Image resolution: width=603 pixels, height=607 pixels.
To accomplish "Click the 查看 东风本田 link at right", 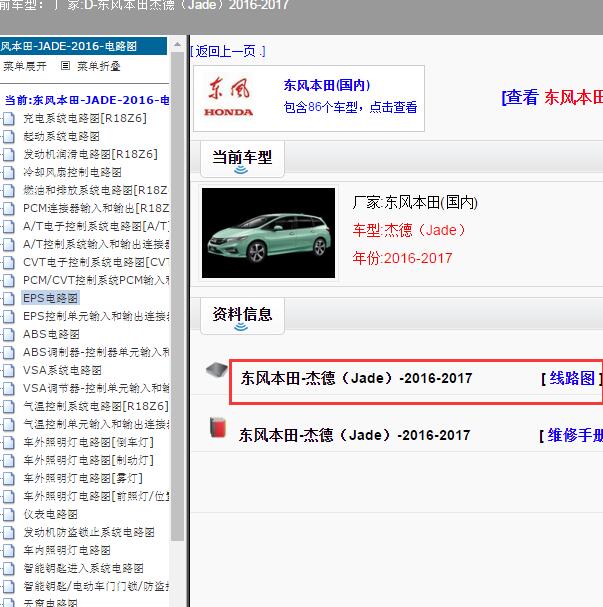I will click(552, 97).
